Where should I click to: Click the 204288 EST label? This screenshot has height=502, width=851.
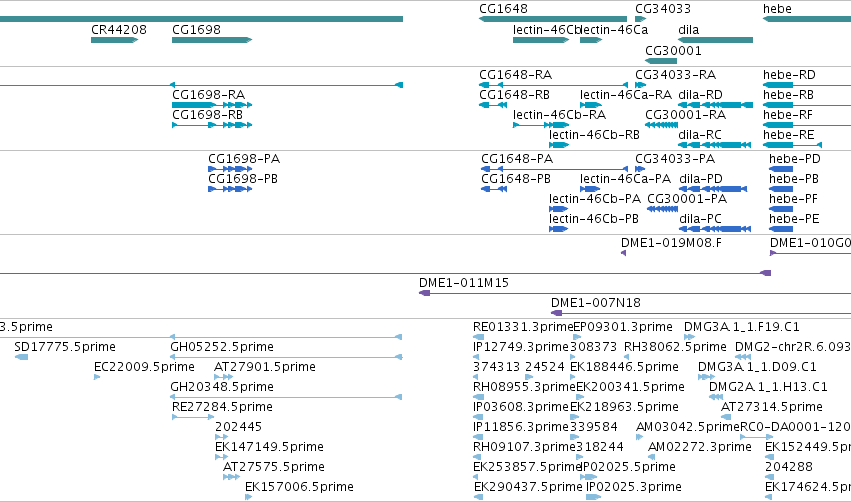[789, 467]
